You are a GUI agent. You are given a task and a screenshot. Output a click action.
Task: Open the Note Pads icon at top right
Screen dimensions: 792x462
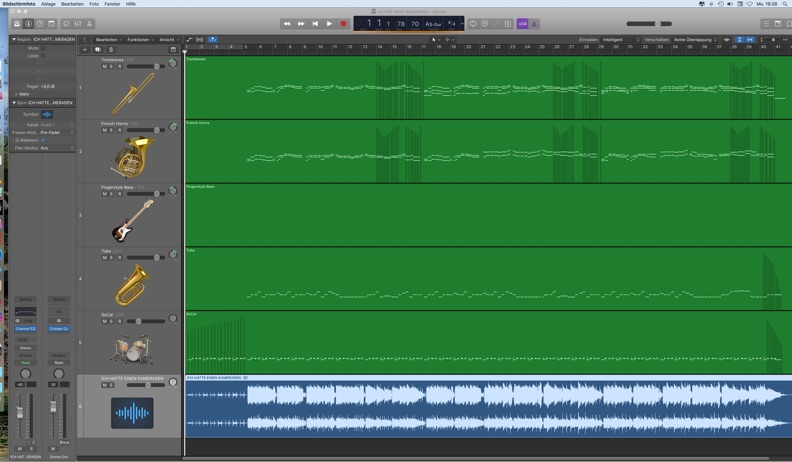point(778,24)
